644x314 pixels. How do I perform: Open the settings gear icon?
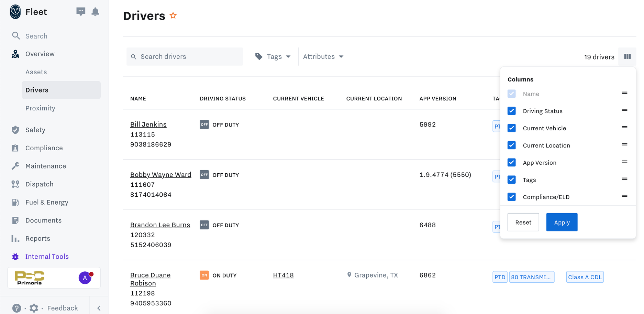(34, 308)
